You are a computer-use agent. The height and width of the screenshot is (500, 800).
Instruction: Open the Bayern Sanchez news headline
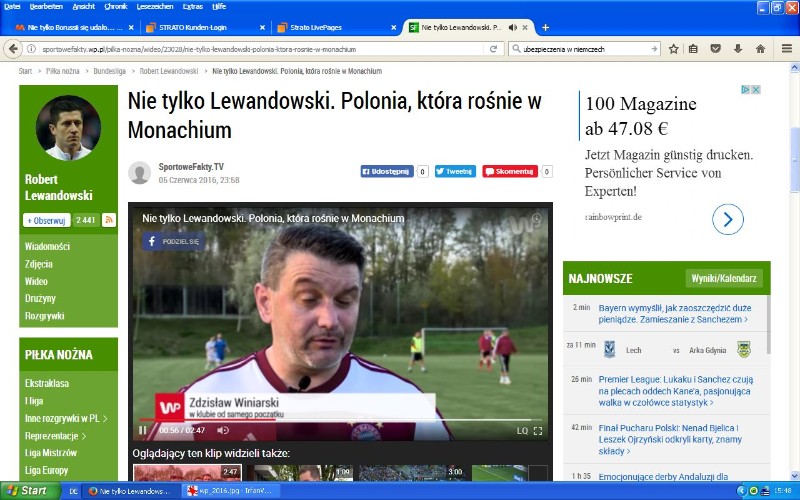click(674, 314)
